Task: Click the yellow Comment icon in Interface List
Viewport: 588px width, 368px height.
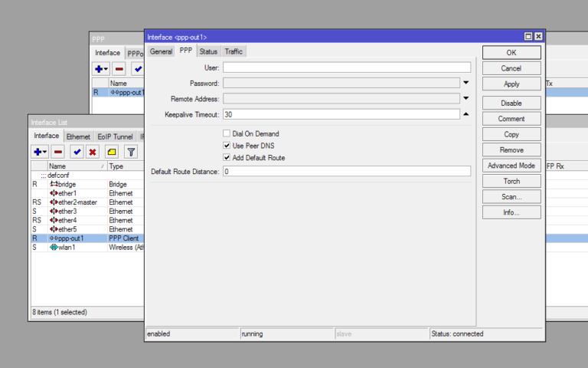Action: (112, 153)
